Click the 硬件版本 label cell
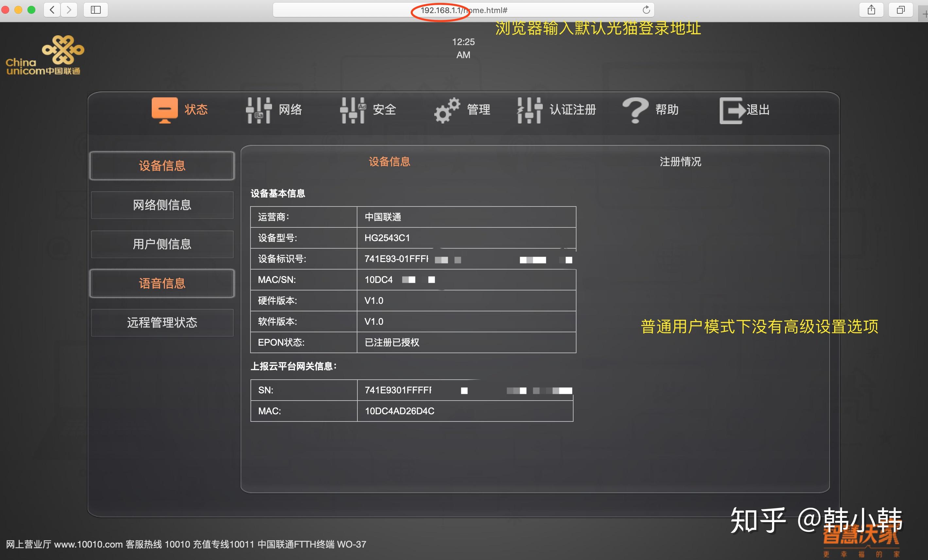The height and width of the screenshot is (560, 928). [303, 301]
